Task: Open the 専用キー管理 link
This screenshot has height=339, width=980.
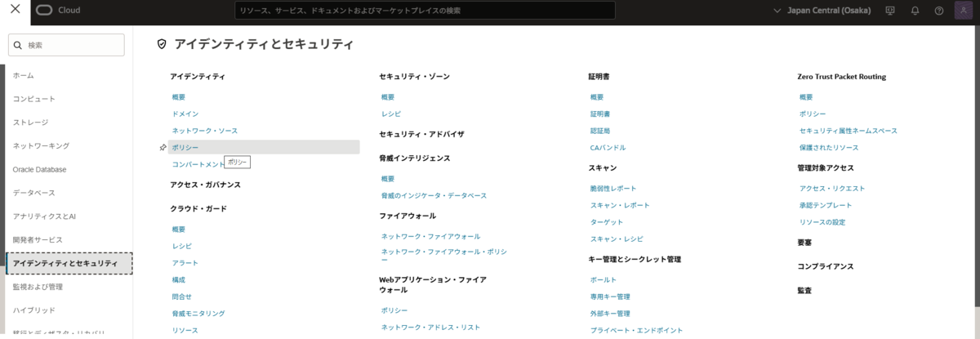Action: [610, 297]
